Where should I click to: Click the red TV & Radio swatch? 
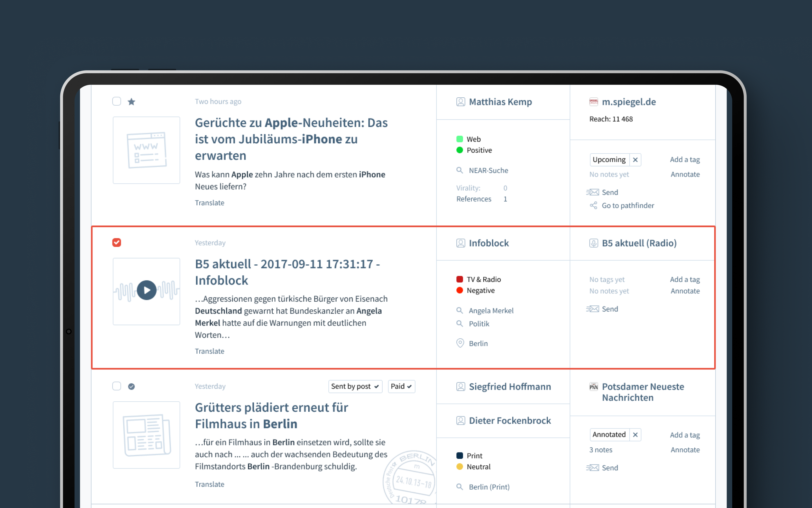click(460, 279)
